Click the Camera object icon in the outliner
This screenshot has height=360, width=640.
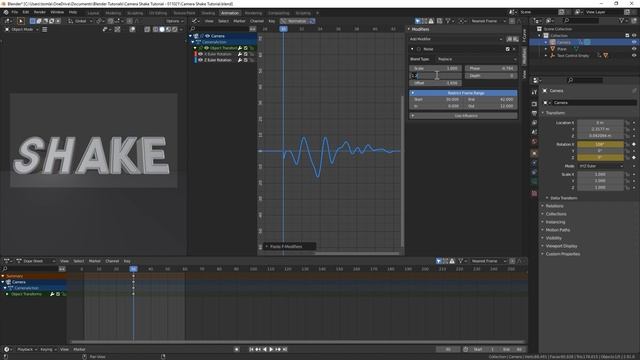click(x=553, y=42)
